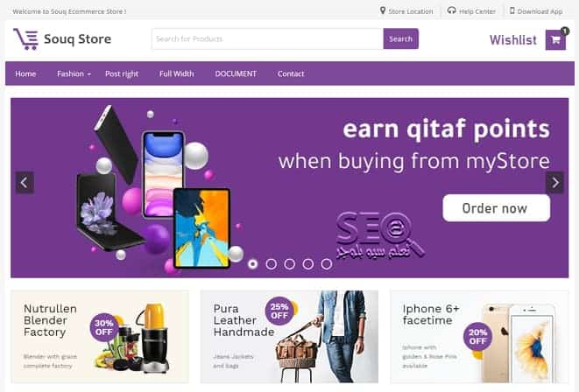Open the Contact menu item

pos(291,73)
